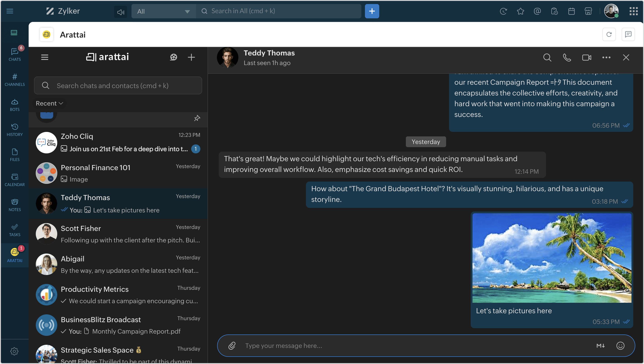Expand the Recent filter dropdown
644x364 pixels.
[x=49, y=103]
